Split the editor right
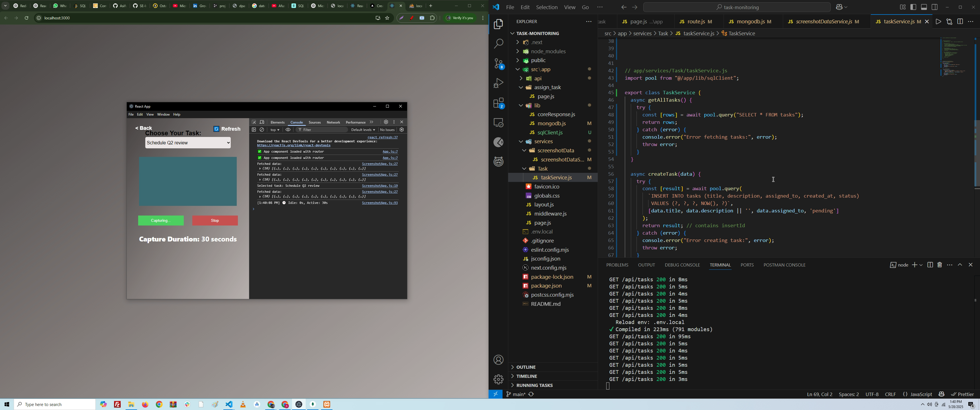980x410 pixels. [x=960, y=22]
